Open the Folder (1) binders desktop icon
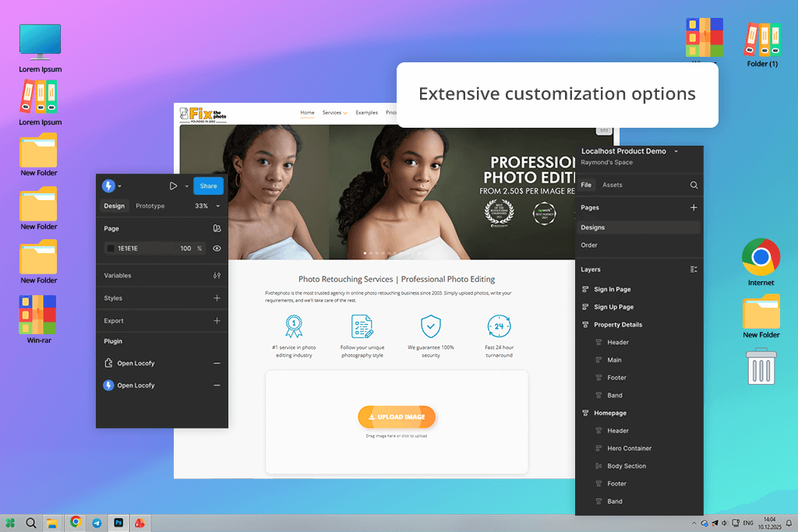This screenshot has width=798, height=532. click(x=762, y=39)
